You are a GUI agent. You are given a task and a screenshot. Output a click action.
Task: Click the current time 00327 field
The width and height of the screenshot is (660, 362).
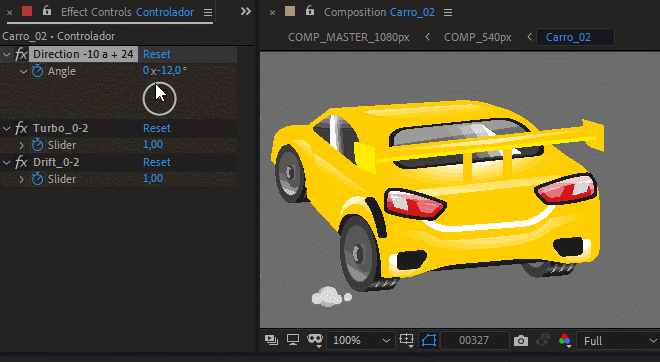point(474,341)
